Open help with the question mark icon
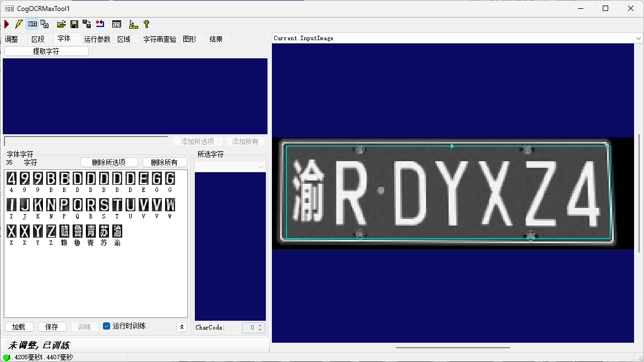644x362 pixels. (x=146, y=24)
